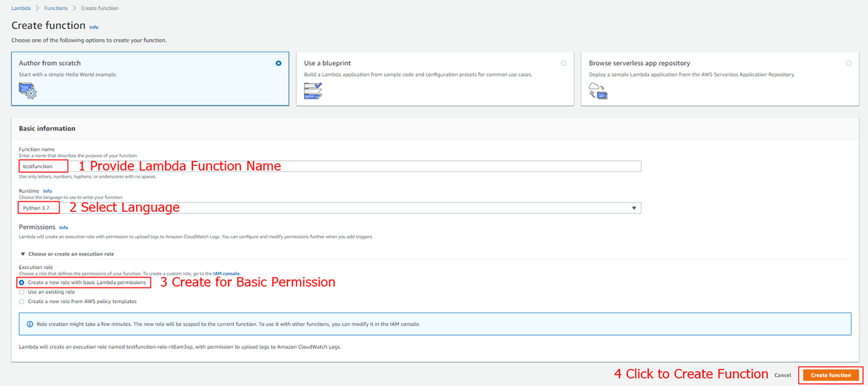Click the Lambda breadcrumb link

click(x=21, y=8)
